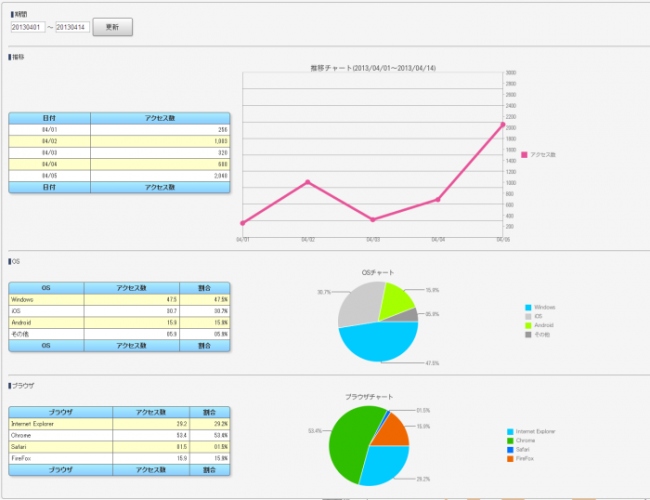Focus the start date field 20130401
This screenshot has width=650, height=500.
pyautogui.click(x=28, y=27)
